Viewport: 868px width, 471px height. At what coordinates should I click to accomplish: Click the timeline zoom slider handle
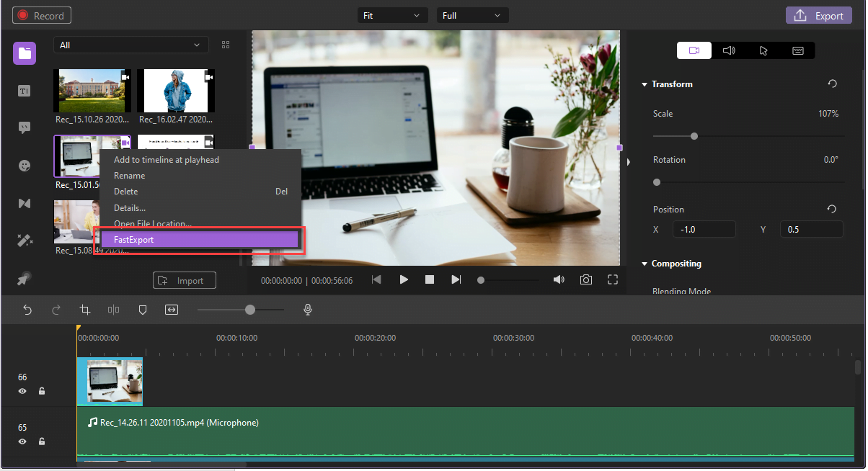pos(250,310)
